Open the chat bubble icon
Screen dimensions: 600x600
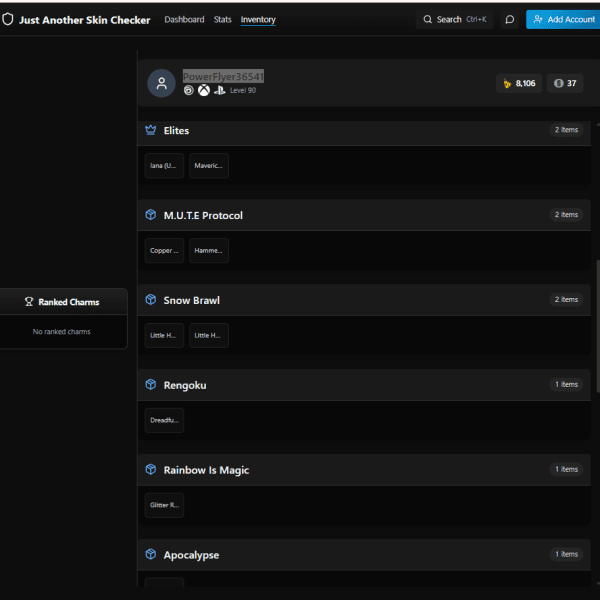509,20
